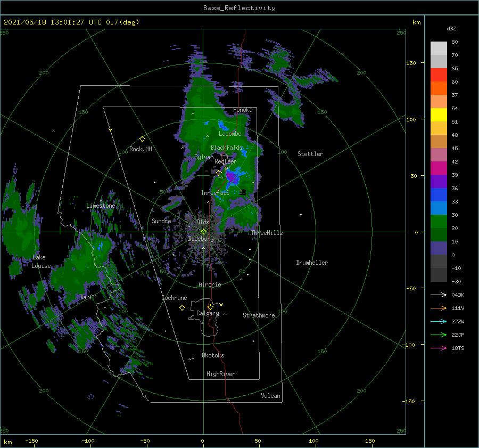Click the Didsbury city label

[x=201, y=239]
